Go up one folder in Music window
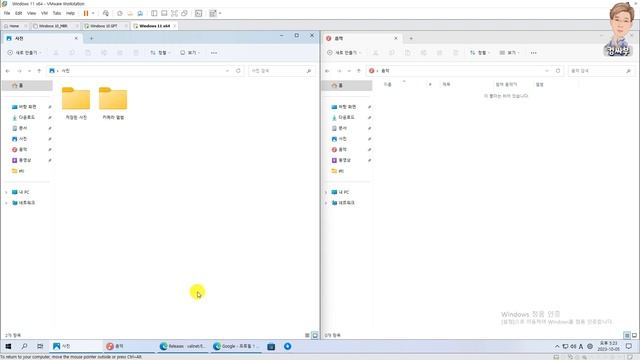Image resolution: width=640 pixels, height=360 pixels. tap(359, 71)
